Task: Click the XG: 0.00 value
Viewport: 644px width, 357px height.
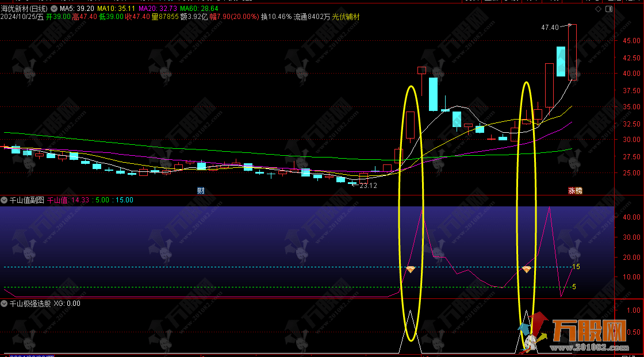Action: 67,304
